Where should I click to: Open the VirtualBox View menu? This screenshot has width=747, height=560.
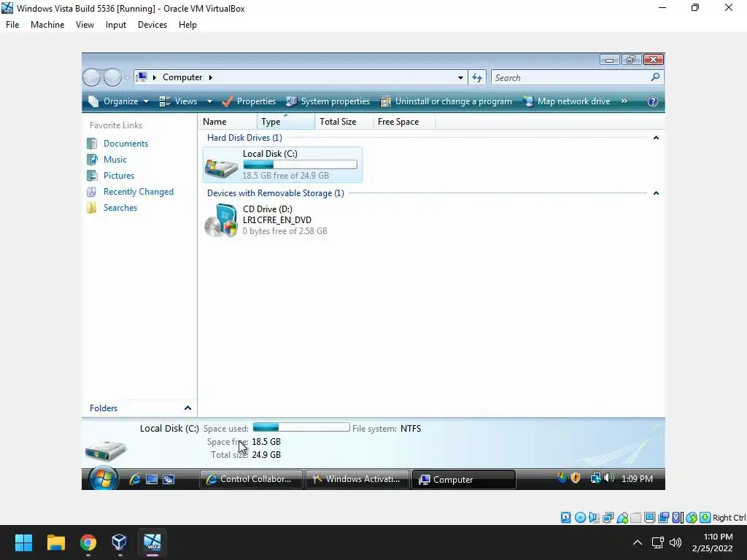coord(85,25)
